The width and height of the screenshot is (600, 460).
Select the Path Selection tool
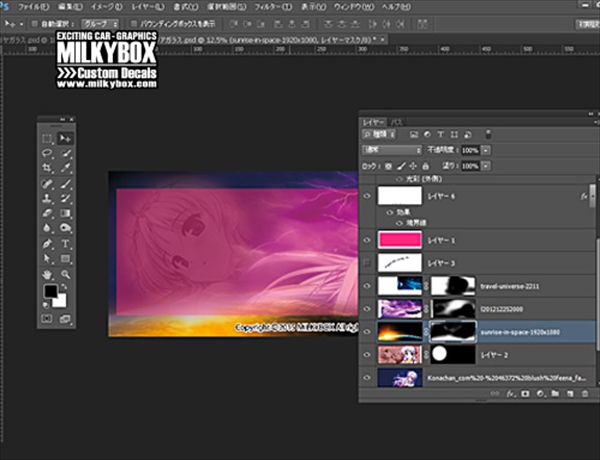[x=47, y=259]
